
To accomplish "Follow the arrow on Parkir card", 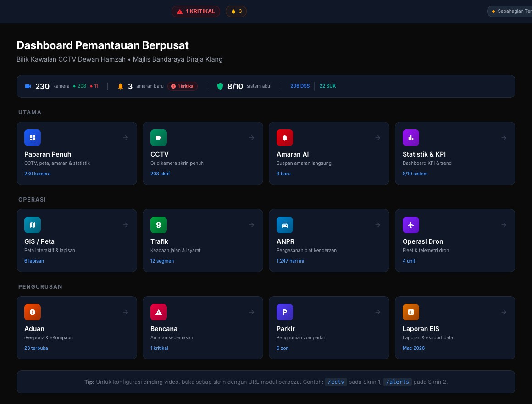I will [377, 312].
